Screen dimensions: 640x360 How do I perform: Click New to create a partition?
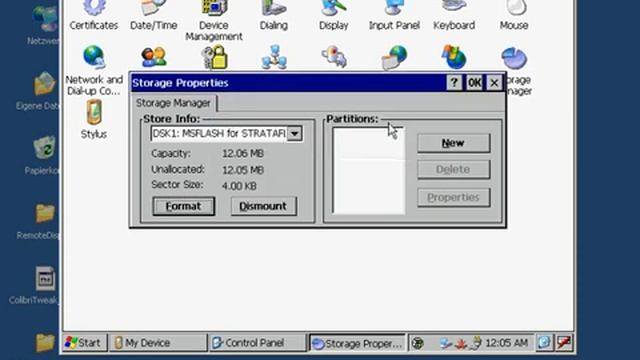[x=453, y=143]
